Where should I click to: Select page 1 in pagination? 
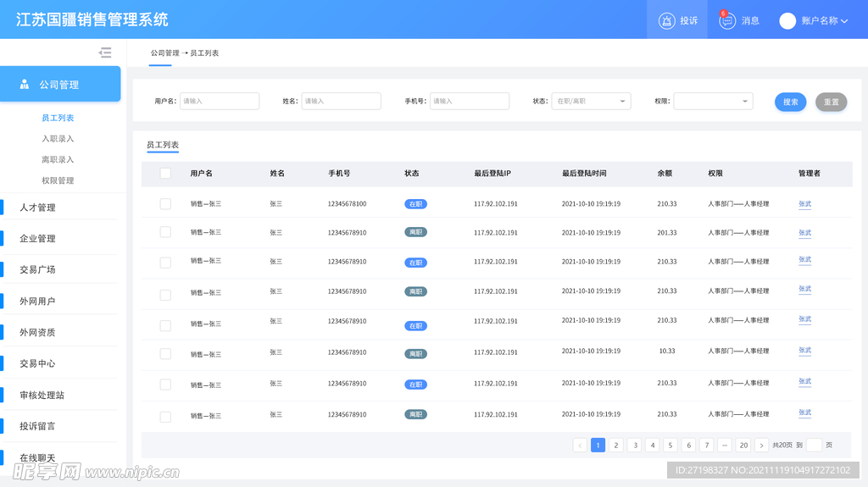598,445
